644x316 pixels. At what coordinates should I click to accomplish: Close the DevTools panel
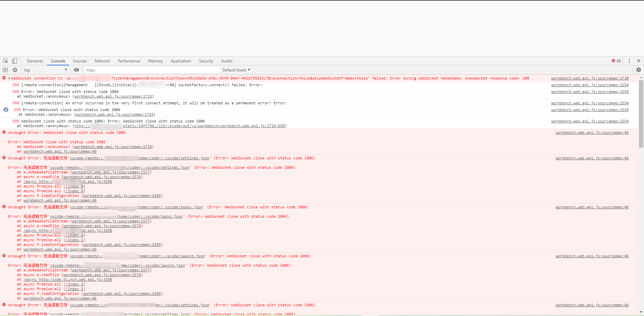(x=639, y=61)
